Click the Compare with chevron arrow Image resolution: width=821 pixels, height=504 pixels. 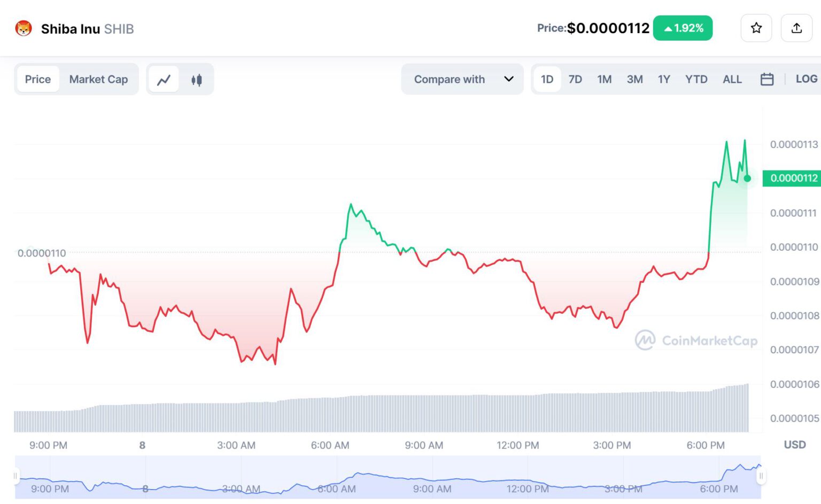click(x=508, y=79)
